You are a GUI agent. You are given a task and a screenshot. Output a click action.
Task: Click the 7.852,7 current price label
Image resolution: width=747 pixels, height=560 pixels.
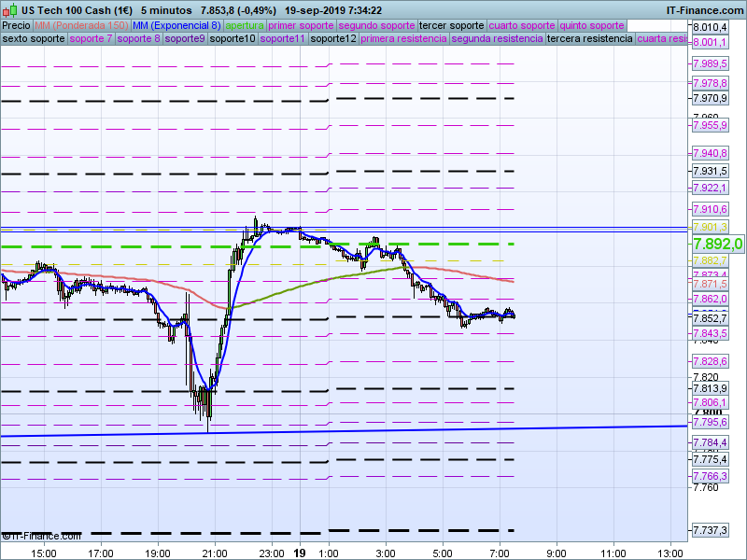(x=710, y=318)
